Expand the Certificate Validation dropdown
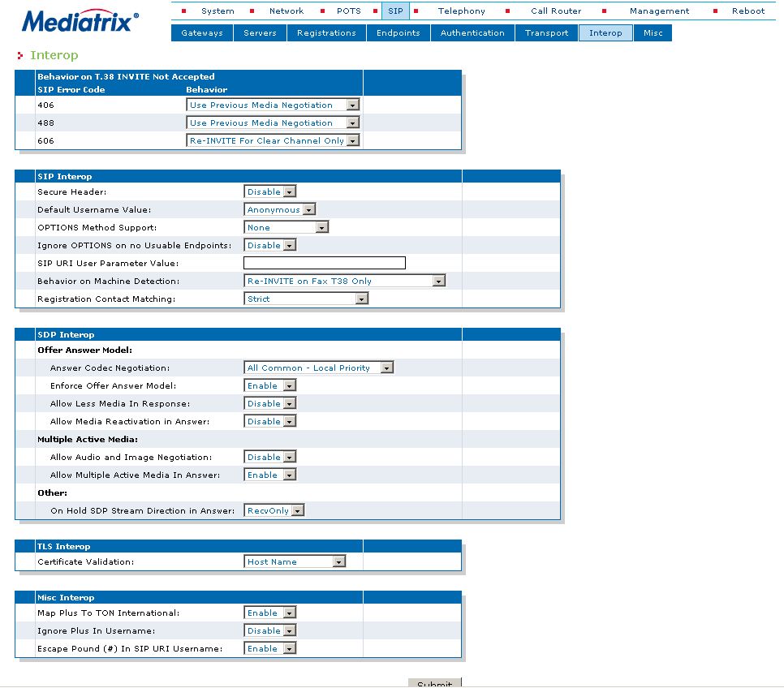784x688 pixels. click(295, 562)
